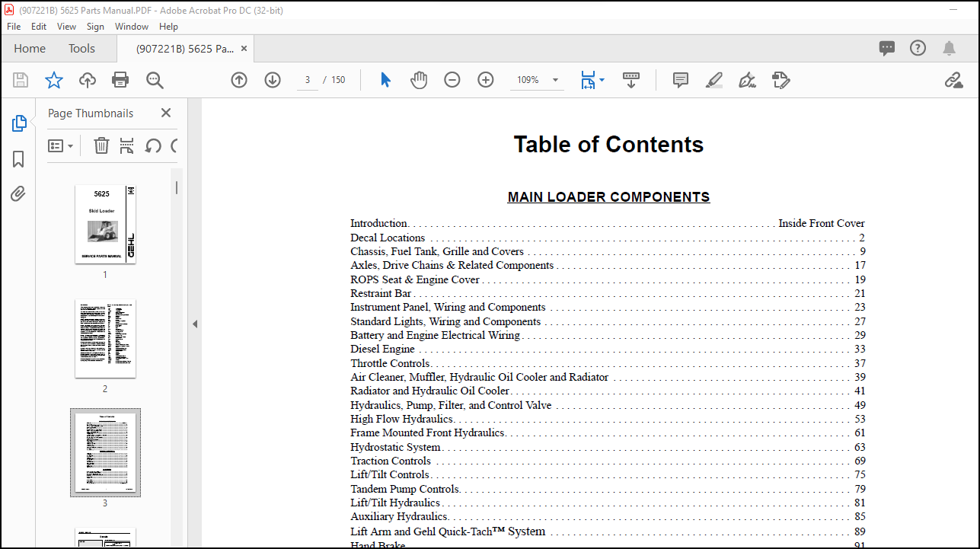Select the highlight text tool

click(713, 80)
